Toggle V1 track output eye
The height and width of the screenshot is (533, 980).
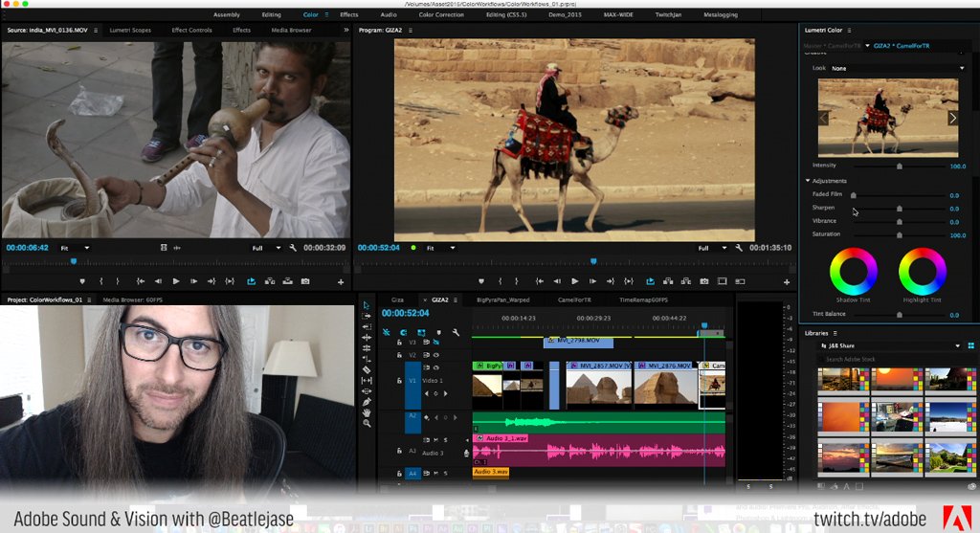click(x=436, y=367)
